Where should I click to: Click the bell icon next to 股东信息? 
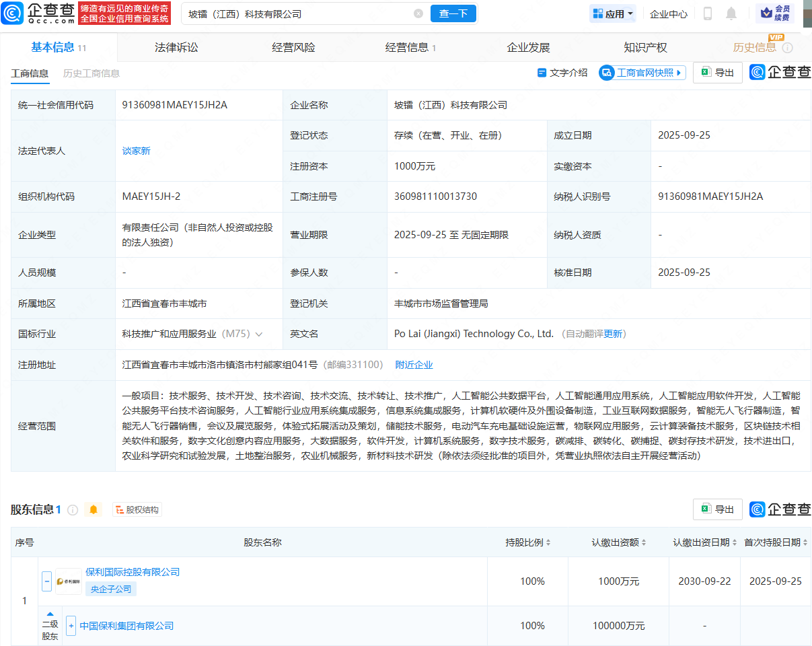(94, 510)
